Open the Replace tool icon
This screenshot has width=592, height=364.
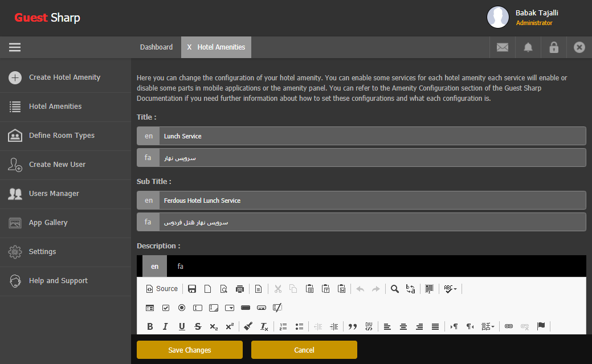[x=410, y=289]
